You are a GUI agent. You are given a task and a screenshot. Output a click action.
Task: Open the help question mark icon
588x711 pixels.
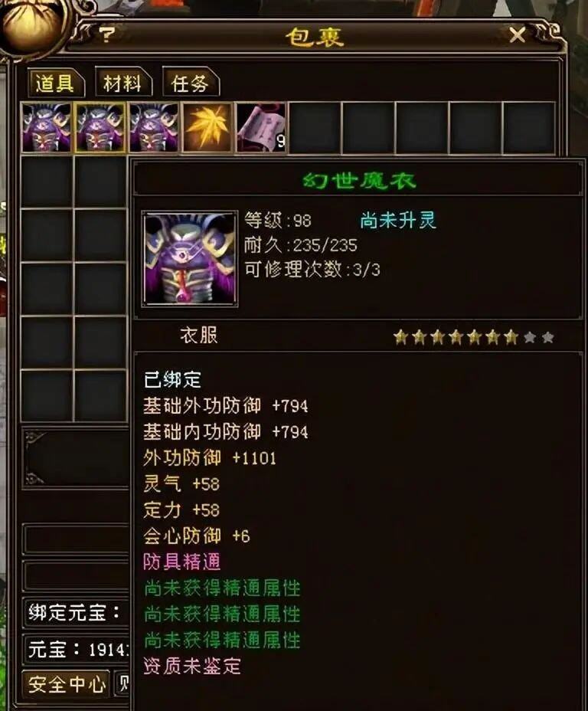pos(107,35)
